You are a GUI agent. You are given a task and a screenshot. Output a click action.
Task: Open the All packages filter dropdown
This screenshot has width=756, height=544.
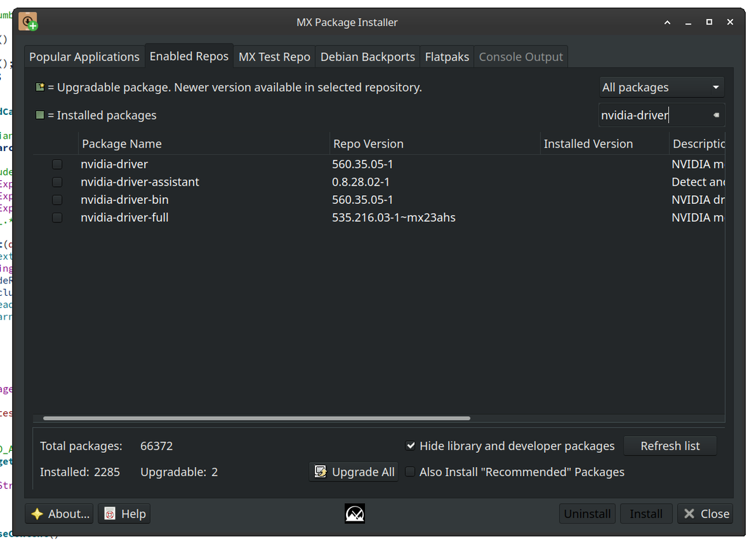tap(661, 87)
